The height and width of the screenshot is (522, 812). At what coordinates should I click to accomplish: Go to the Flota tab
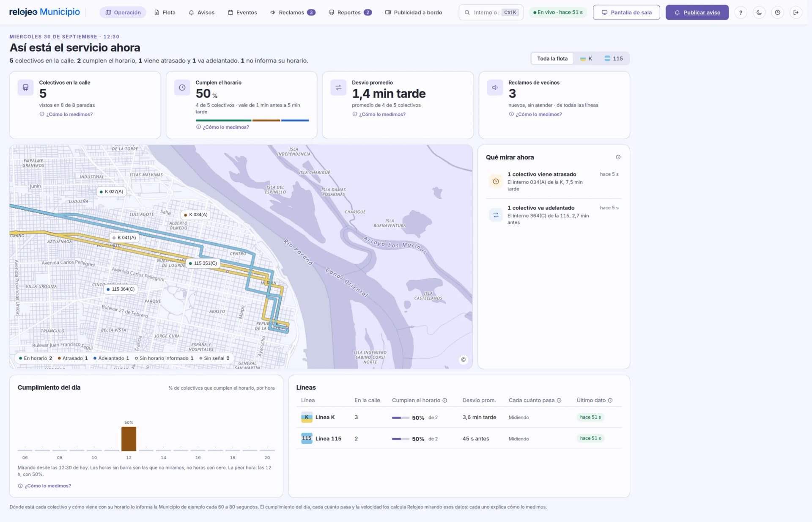click(x=165, y=13)
